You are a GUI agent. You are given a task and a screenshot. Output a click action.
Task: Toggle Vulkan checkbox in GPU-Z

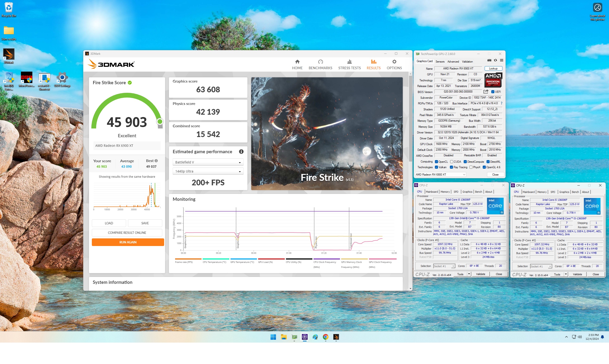[x=436, y=167]
